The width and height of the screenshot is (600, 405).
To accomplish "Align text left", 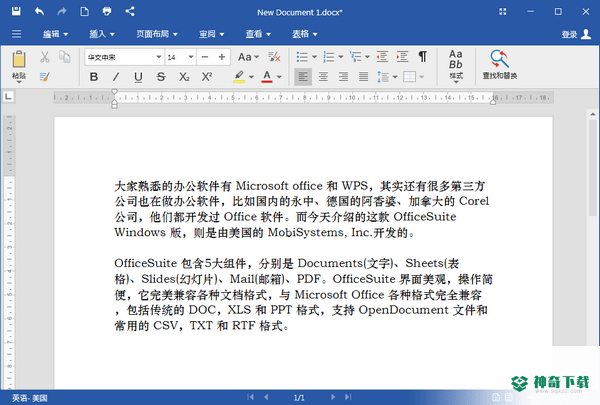I will pyautogui.click(x=303, y=77).
